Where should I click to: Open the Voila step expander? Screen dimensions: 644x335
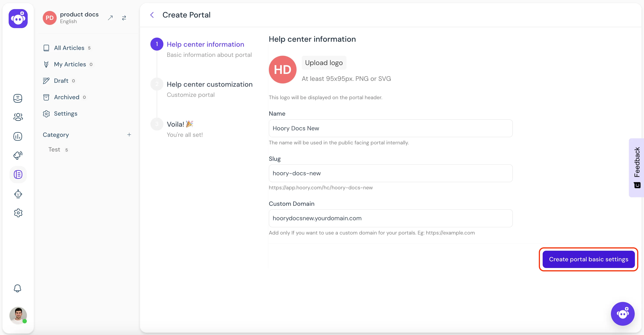[x=180, y=124]
